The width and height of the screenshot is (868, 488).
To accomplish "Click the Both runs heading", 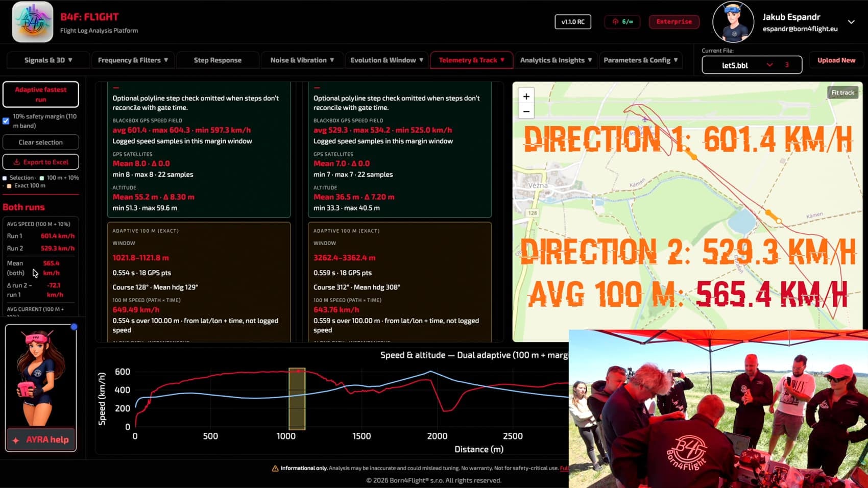I will click(x=23, y=207).
